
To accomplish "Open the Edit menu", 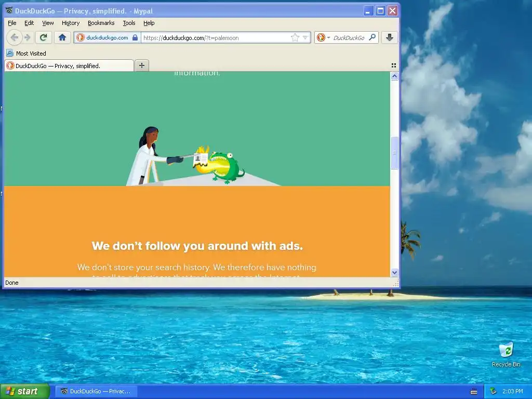I will tap(29, 23).
